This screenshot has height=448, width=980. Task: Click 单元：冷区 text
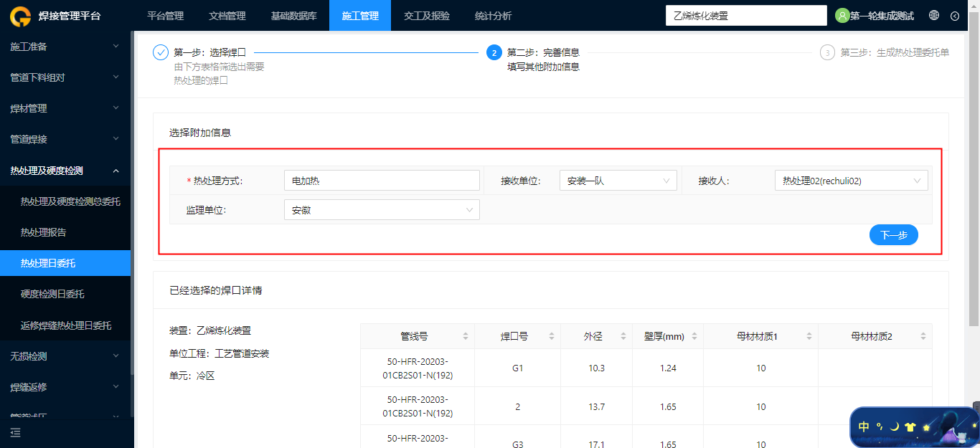[192, 376]
